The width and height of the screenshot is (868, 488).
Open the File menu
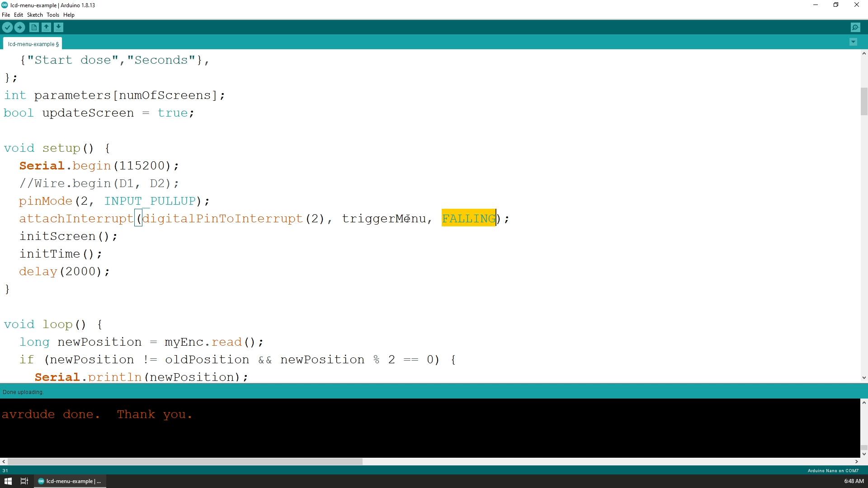click(6, 15)
